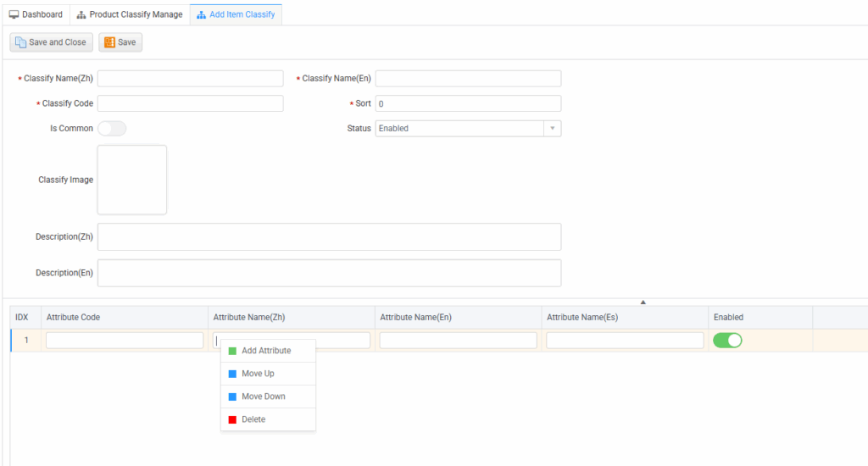Focus the Classify Name(Zh) input field
Screen dimensions: 868x466
pyautogui.click(x=190, y=79)
